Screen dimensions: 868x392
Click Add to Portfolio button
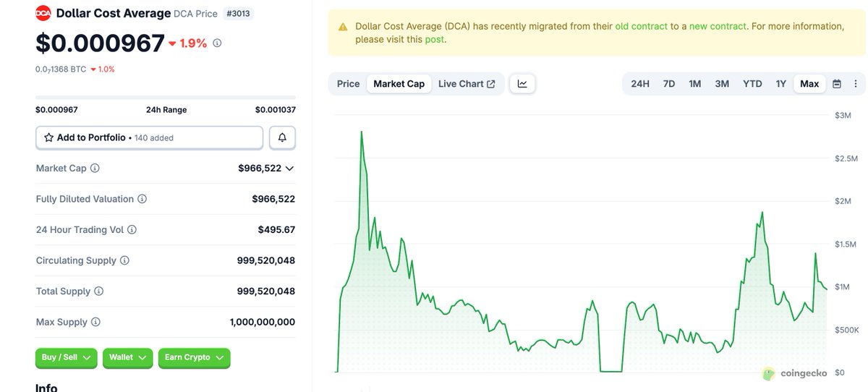point(149,137)
